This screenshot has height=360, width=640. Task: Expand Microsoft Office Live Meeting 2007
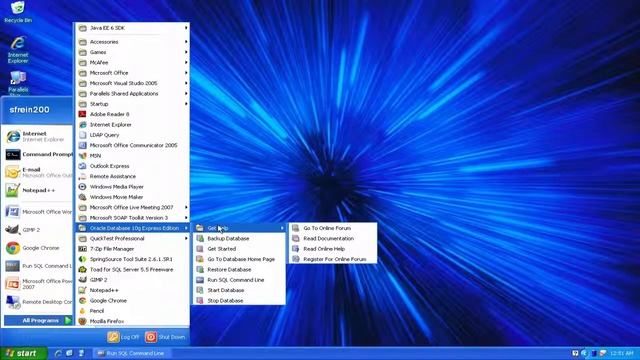133,207
